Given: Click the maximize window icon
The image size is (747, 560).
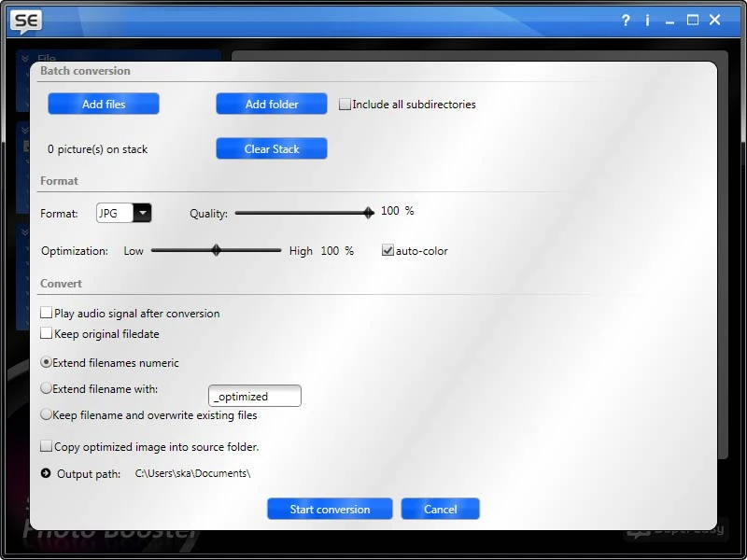Looking at the screenshot, I should click(x=692, y=20).
